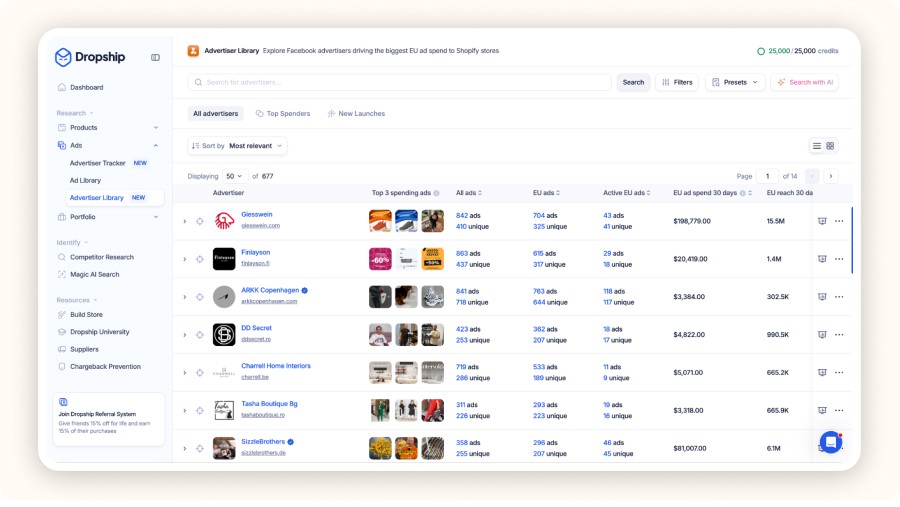Click the Finlayson -60% ad thumbnail

380,259
